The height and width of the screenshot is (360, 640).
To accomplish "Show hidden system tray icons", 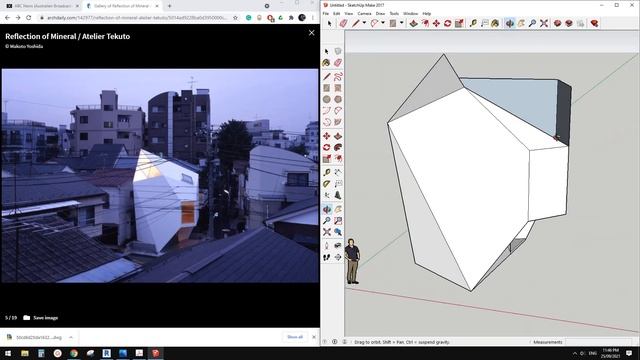I will [575, 353].
